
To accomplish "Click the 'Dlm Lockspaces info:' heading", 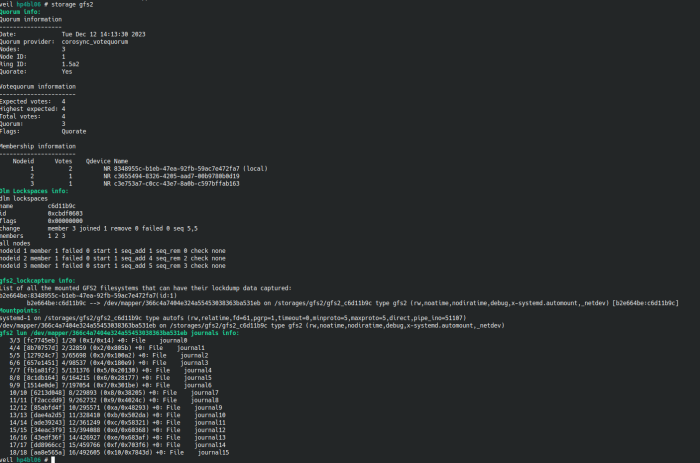I will [x=34, y=191].
